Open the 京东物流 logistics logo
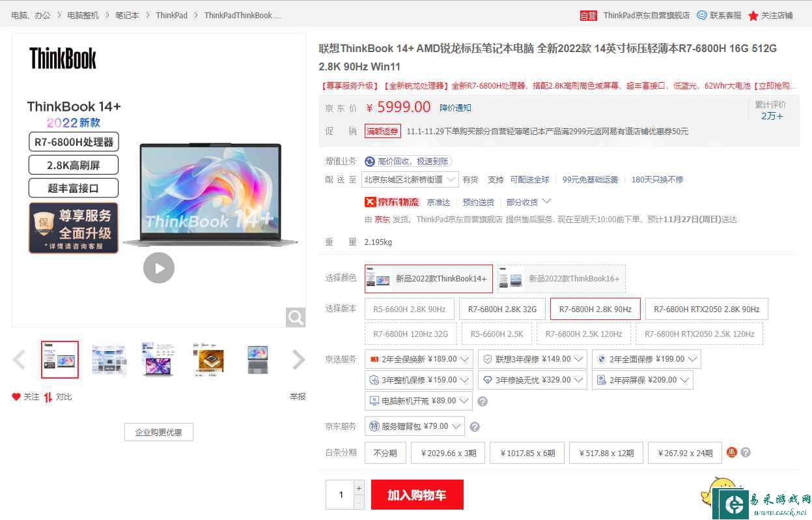This screenshot has width=812, height=520. click(x=392, y=202)
